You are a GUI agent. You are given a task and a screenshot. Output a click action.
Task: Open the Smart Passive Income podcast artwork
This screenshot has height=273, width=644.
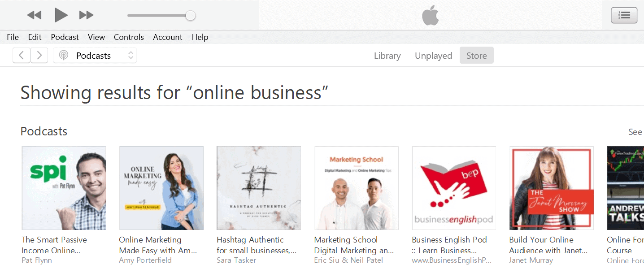[x=64, y=188]
